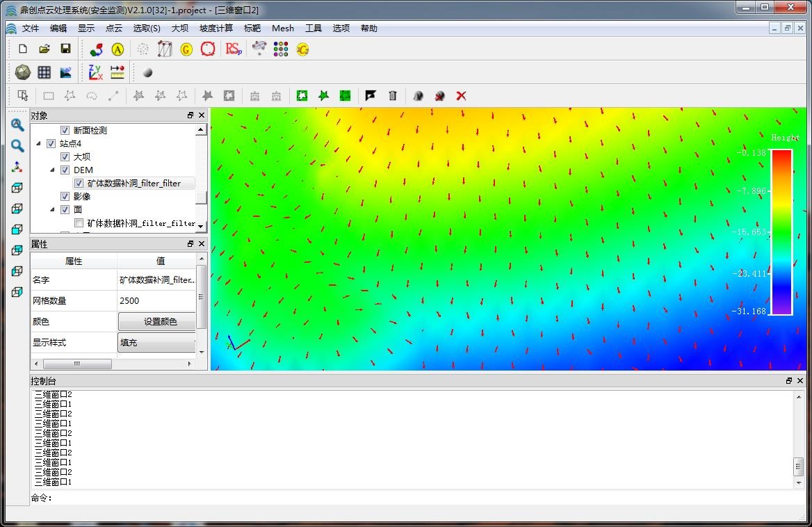Viewport: 812px width, 527px height.
Task: Click the yellow circled A icon
Action: coord(117,49)
